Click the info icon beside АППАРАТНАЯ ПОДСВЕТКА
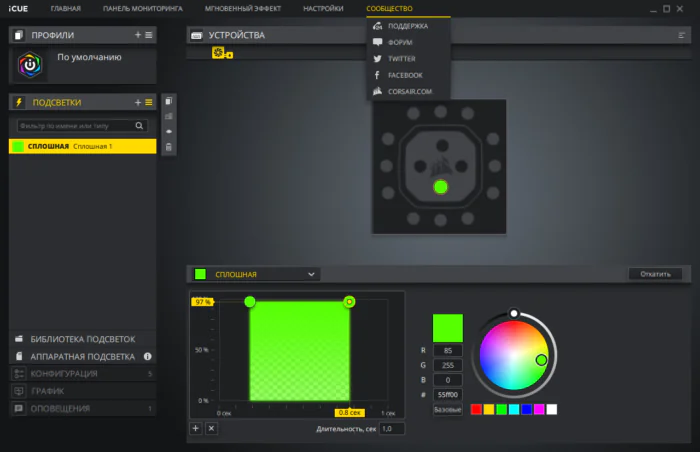This screenshot has width=700, height=452. click(x=147, y=356)
